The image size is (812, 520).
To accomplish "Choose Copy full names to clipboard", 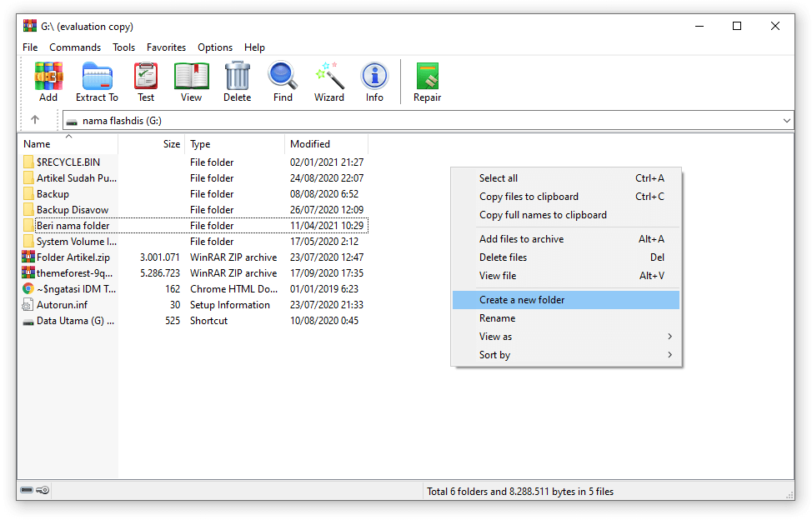I will pos(565,215).
